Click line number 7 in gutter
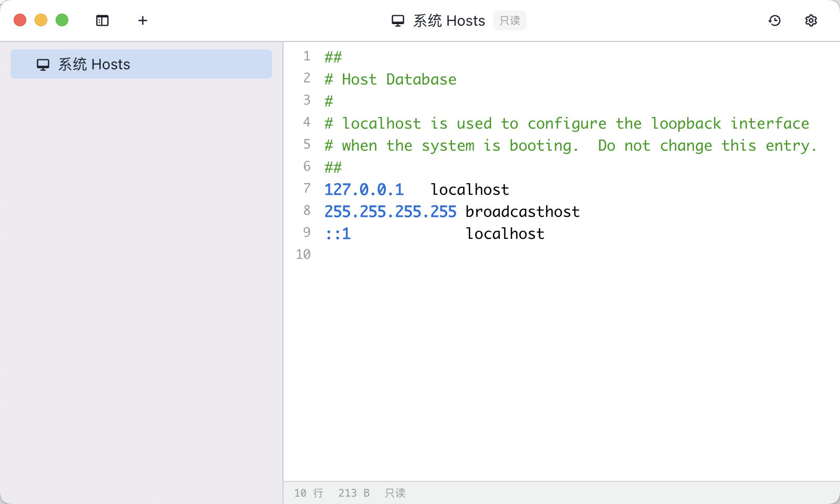The width and height of the screenshot is (840, 504). click(x=307, y=188)
